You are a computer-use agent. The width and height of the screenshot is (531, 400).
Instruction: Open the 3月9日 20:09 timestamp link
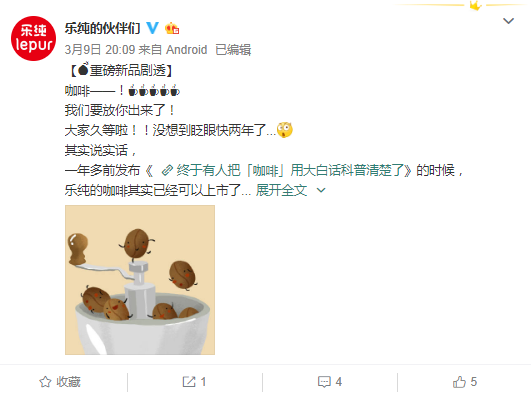point(100,50)
